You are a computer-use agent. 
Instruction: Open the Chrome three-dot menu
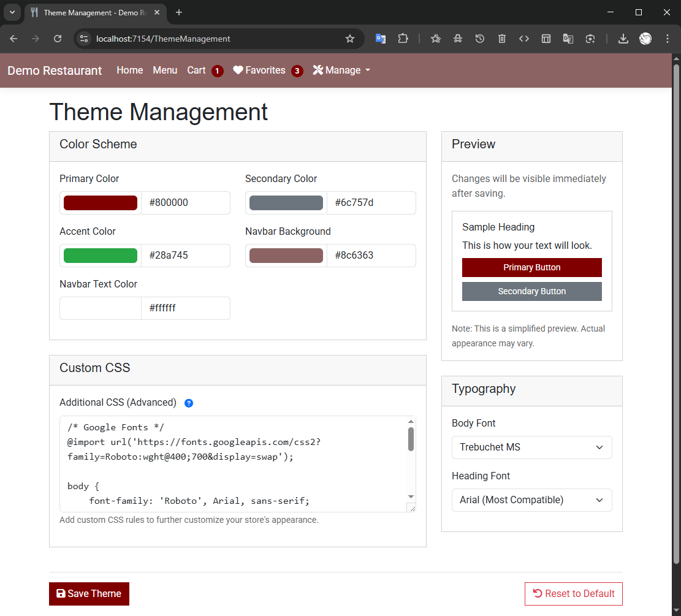(x=668, y=39)
